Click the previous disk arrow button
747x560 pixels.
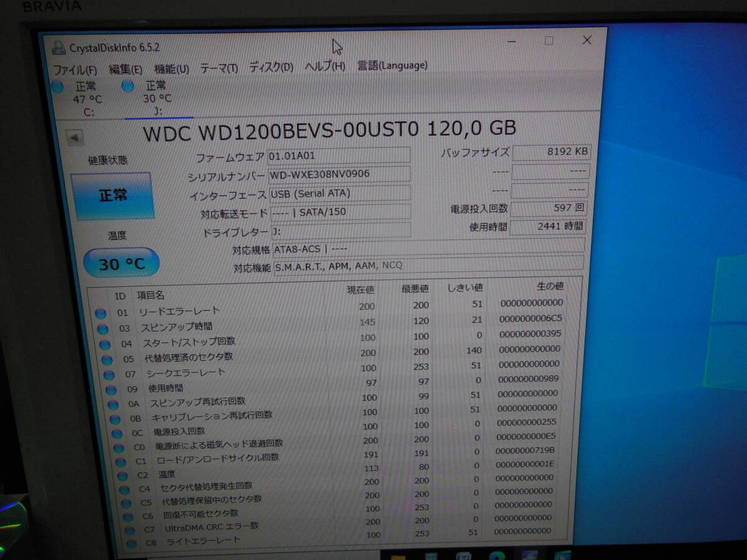(75, 138)
